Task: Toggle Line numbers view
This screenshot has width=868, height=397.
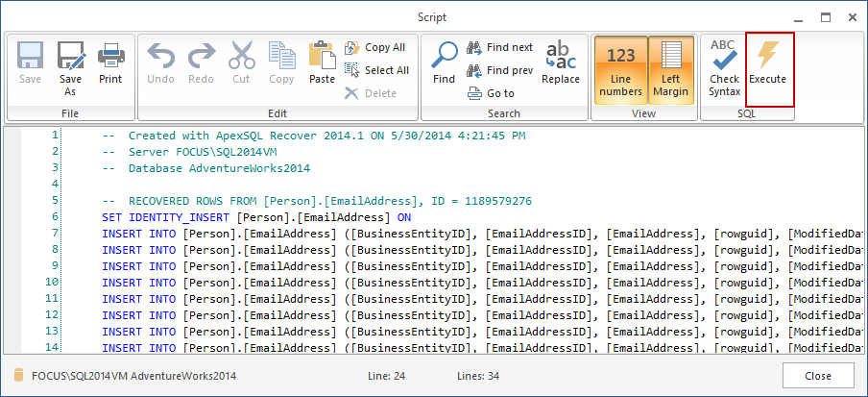Action: [620, 70]
